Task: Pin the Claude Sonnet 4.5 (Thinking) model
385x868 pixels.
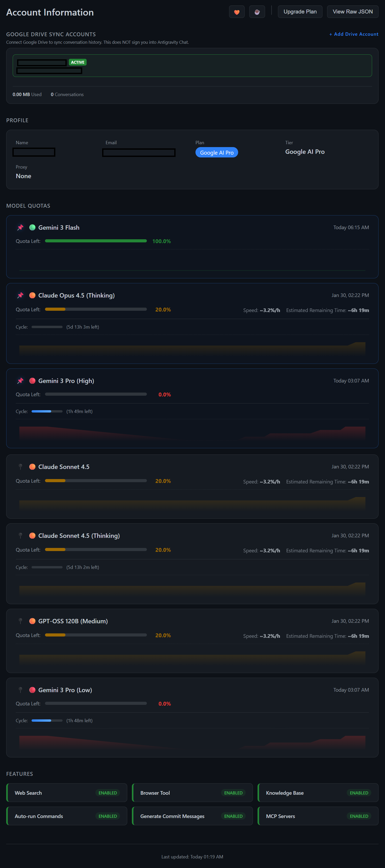Action: pos(20,536)
